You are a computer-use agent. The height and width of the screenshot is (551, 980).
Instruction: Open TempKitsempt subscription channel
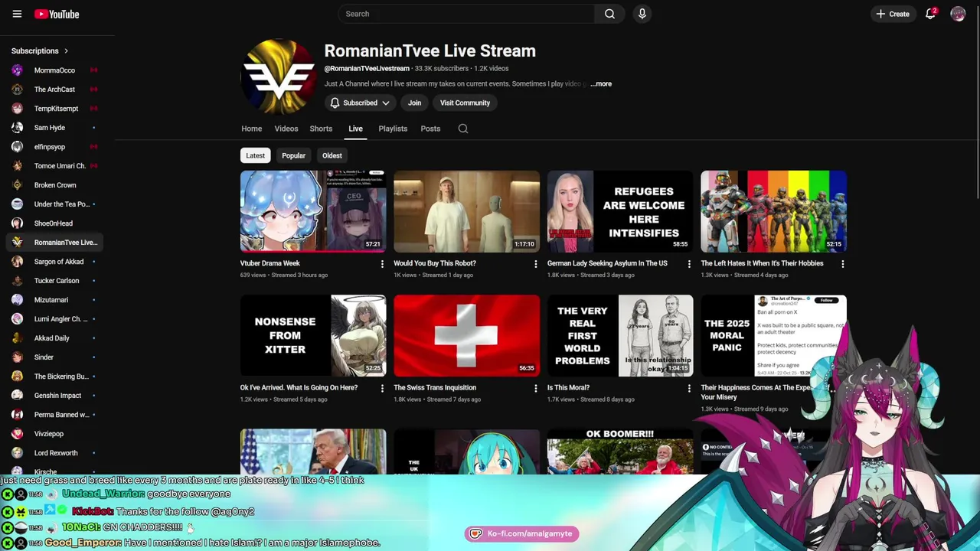tap(55, 109)
